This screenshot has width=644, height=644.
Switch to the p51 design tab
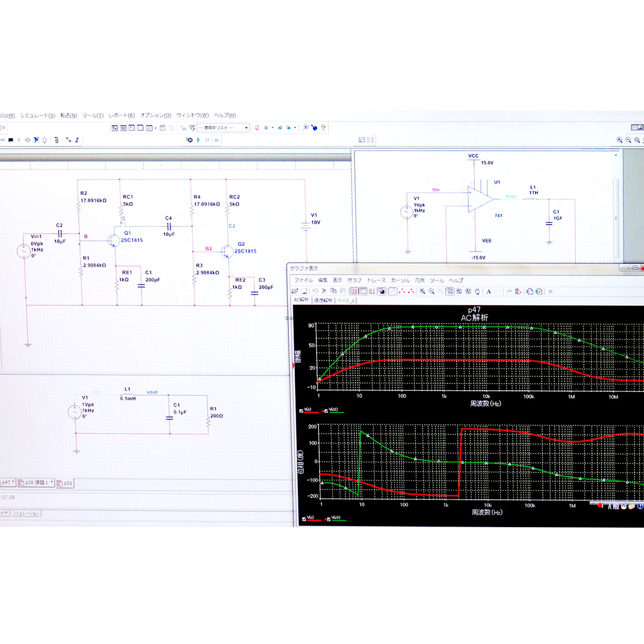click(64, 483)
